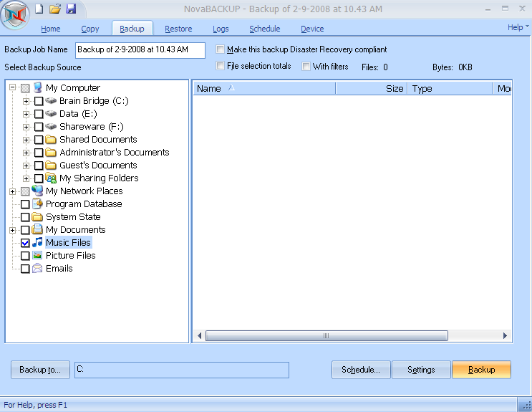Click the Emails envelope icon
532x412 pixels.
pyautogui.click(x=37, y=268)
